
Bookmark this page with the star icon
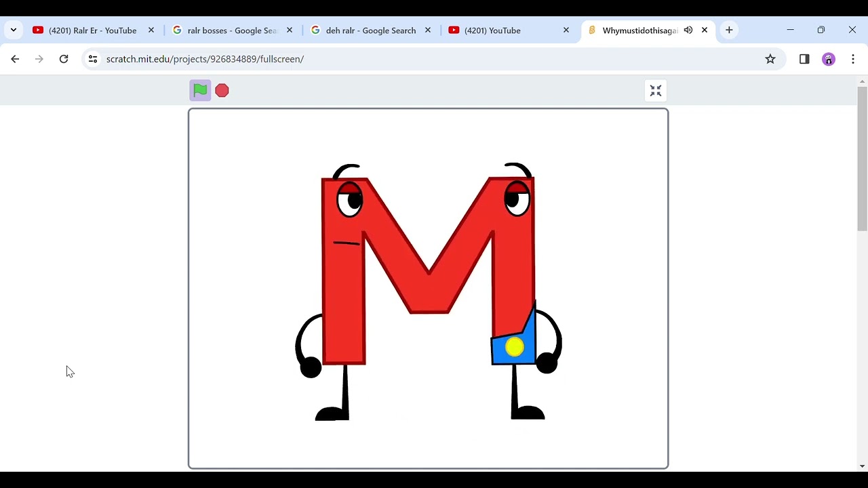click(770, 59)
